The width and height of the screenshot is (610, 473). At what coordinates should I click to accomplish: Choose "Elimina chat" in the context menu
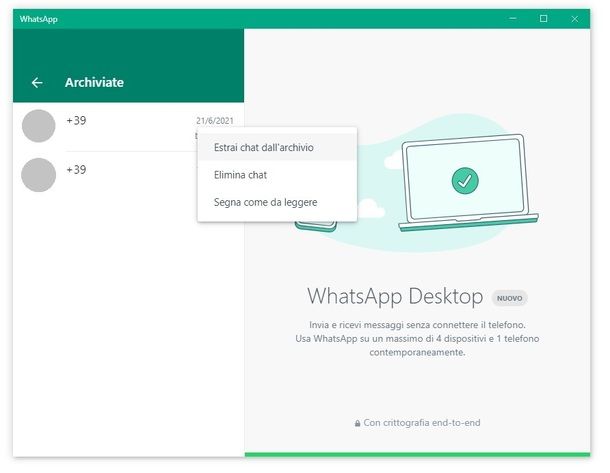coord(277,175)
